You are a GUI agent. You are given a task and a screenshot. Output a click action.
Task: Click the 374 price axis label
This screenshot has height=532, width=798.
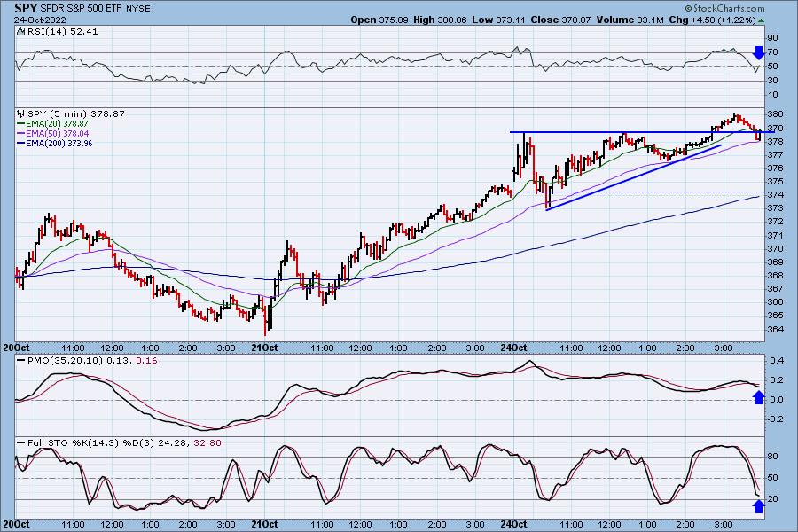775,194
